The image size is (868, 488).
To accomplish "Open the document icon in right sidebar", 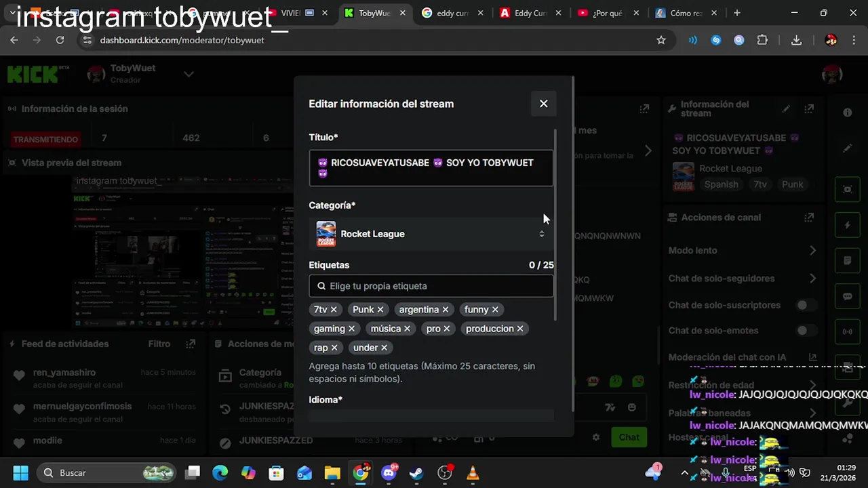I will point(848,260).
